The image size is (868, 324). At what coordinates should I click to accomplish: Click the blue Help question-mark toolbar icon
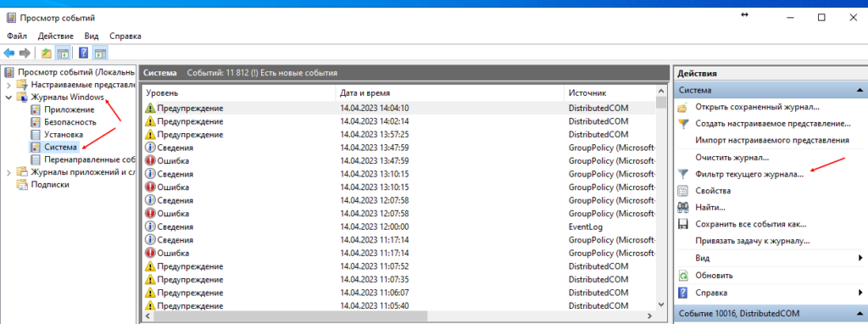point(84,53)
